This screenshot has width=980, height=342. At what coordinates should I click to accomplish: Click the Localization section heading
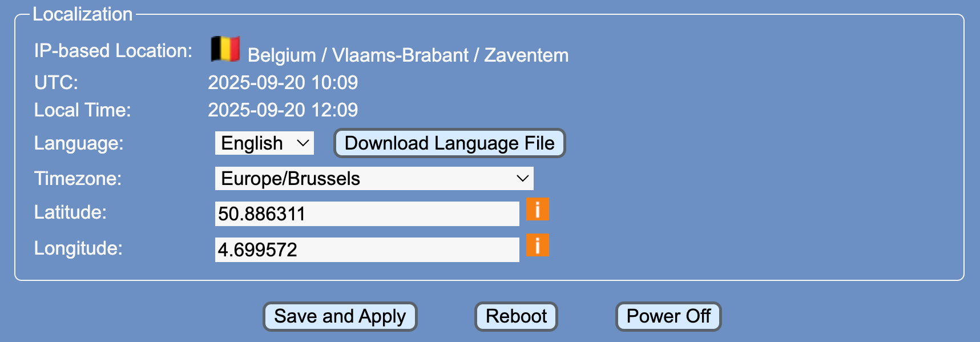(x=82, y=14)
